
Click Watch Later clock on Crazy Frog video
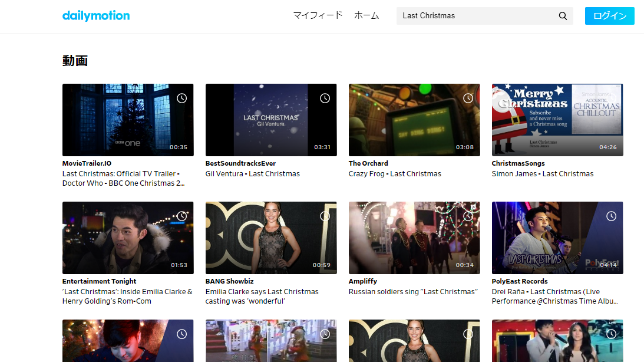[468, 98]
